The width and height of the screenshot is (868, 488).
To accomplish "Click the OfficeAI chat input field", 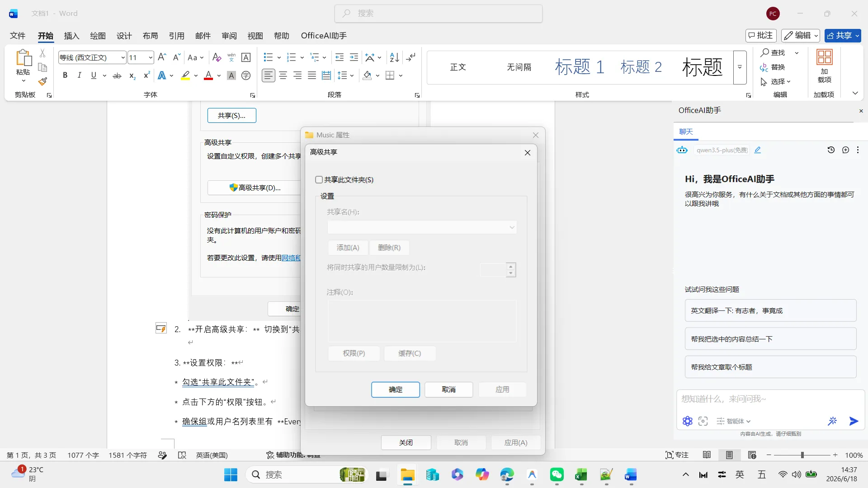I will [770, 399].
